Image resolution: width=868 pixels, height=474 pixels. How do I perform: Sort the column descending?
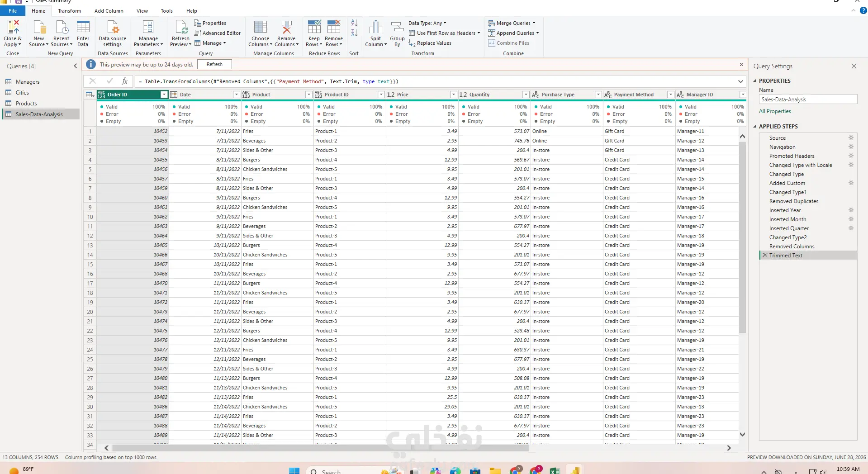354,33
